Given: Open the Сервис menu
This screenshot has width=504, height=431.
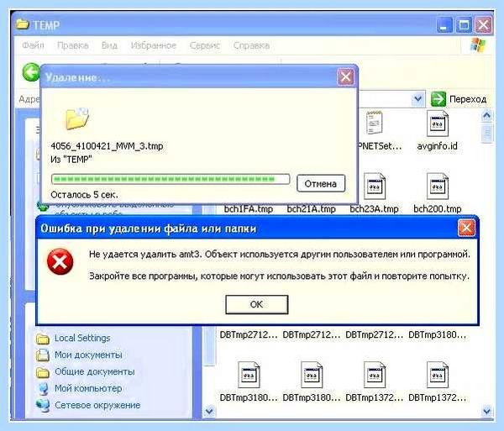Looking at the screenshot, I should (x=205, y=45).
